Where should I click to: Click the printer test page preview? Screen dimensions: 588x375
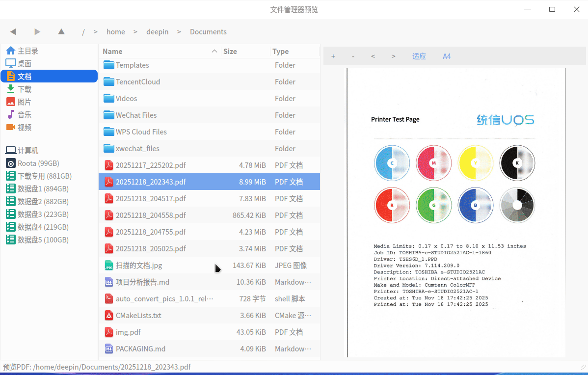[456, 213]
